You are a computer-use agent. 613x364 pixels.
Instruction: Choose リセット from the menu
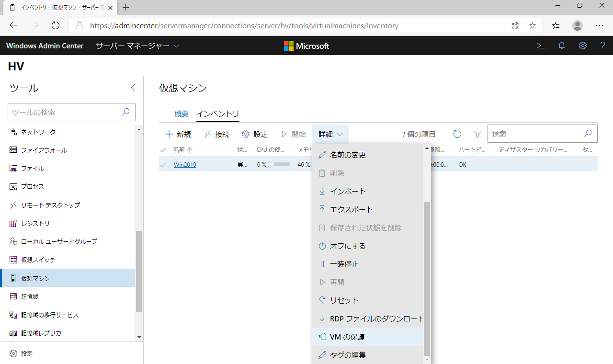[368, 300]
